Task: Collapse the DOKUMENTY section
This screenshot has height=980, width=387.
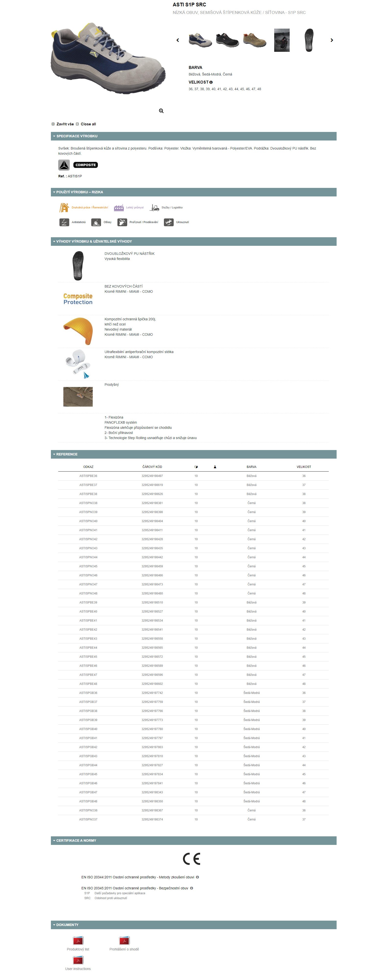Action: point(193,925)
